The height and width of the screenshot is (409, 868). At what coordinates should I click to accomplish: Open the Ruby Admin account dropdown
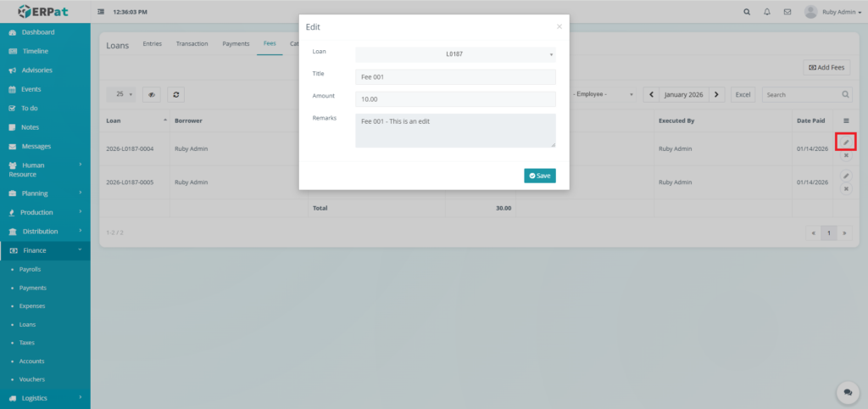click(x=841, y=12)
